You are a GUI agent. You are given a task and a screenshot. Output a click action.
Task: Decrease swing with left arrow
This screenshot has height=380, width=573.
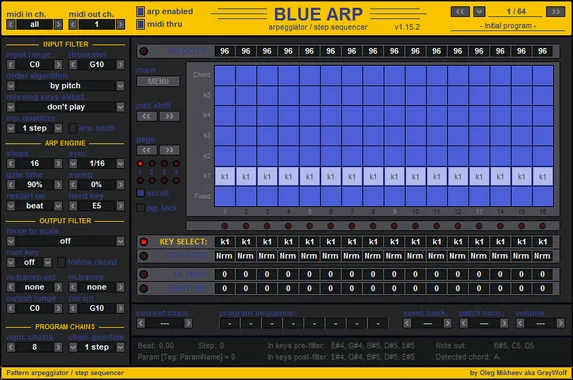[x=73, y=185]
